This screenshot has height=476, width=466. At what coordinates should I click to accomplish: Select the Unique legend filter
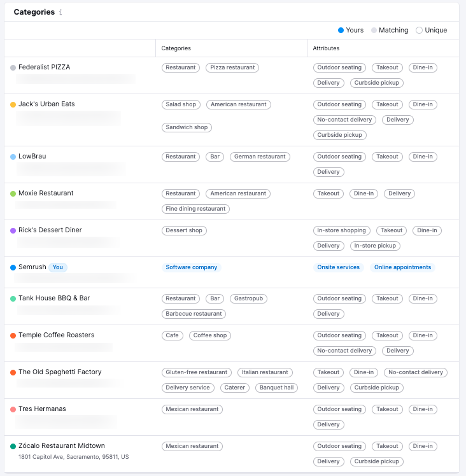coord(432,30)
